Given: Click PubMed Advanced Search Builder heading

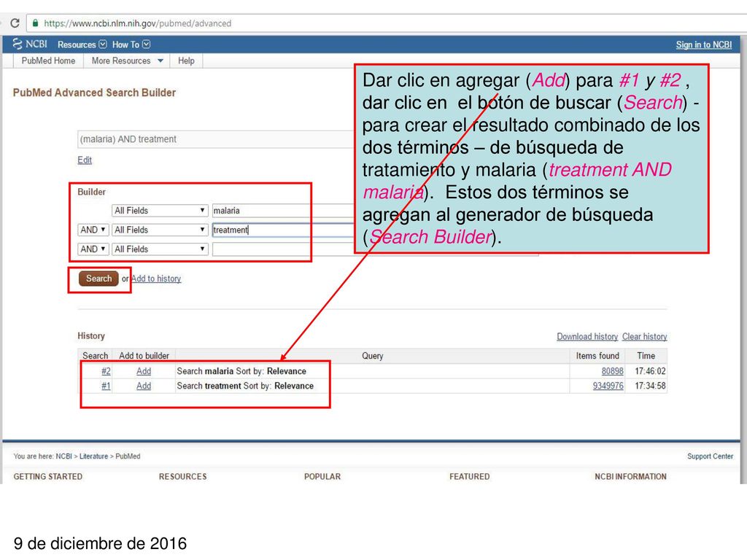Looking at the screenshot, I should 94,93.
